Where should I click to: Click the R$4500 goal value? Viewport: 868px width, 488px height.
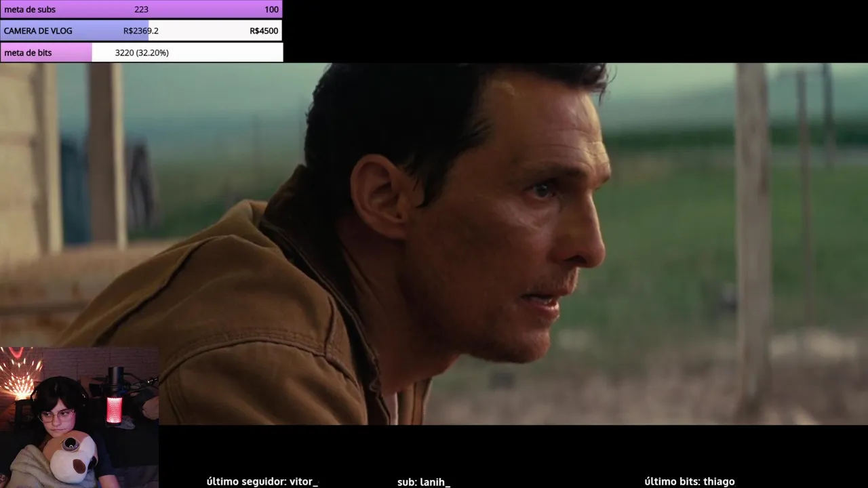264,31
